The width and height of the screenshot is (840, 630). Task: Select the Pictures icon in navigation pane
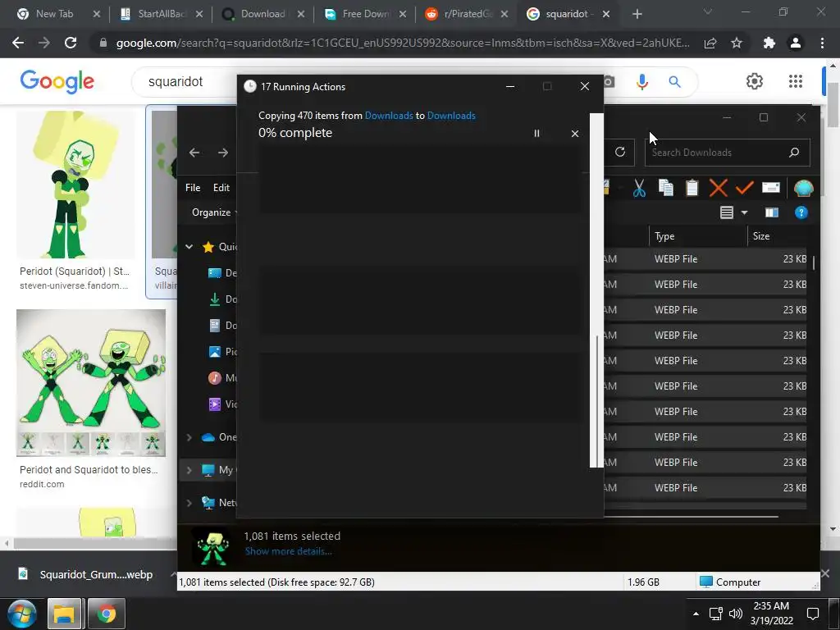pyautogui.click(x=214, y=351)
